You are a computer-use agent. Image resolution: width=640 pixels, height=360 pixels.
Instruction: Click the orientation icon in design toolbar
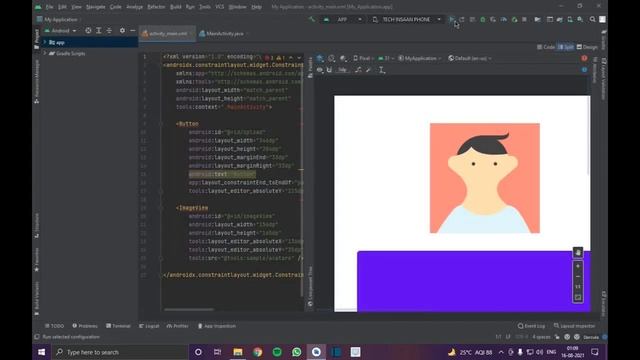(331, 58)
